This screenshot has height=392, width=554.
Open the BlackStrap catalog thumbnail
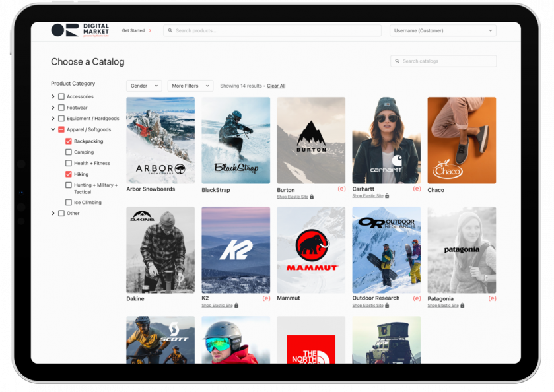coord(236,140)
